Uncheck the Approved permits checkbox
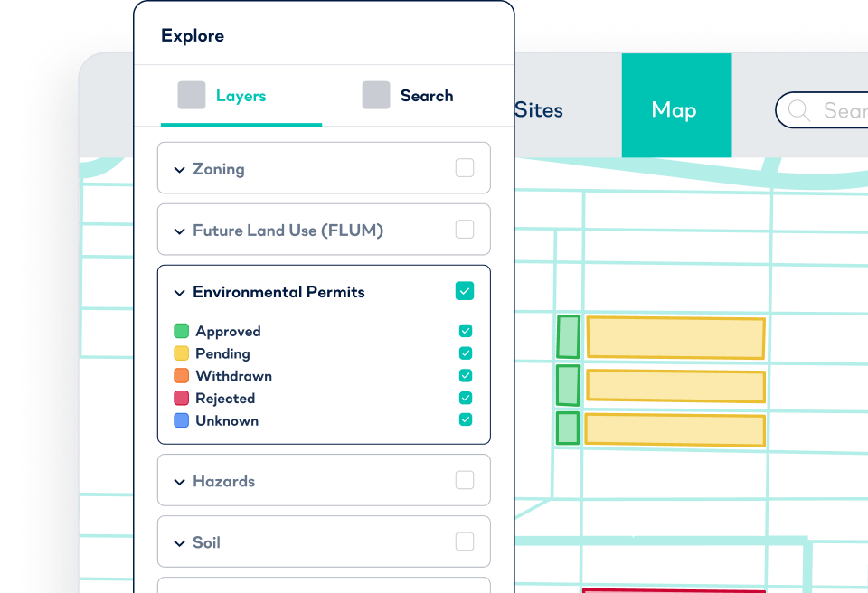Viewport: 868px width, 593px height. (x=466, y=331)
